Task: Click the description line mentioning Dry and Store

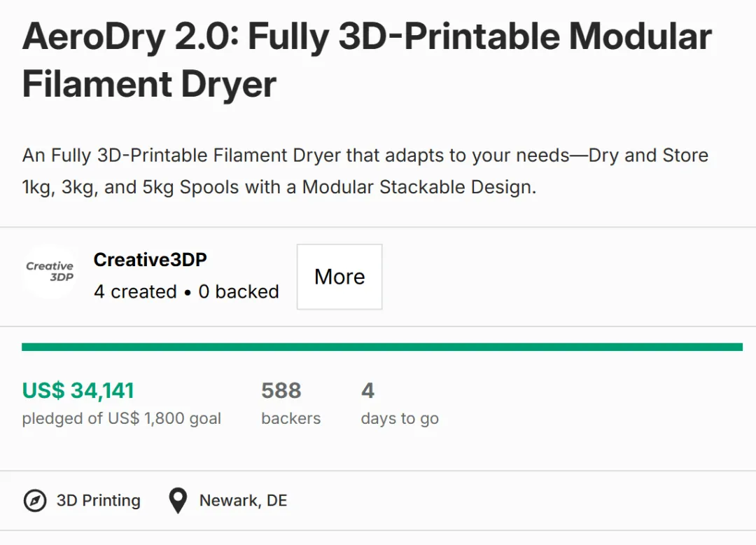Action: tap(365, 156)
